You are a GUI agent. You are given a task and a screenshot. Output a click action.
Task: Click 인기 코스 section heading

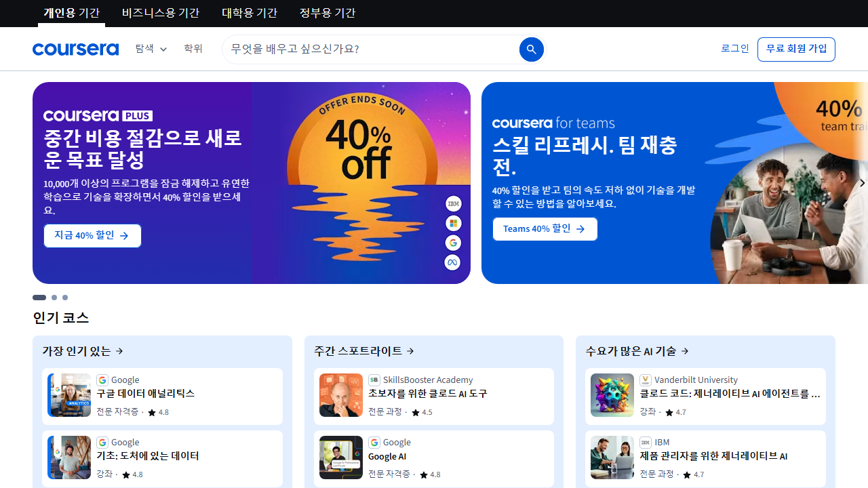point(61,318)
